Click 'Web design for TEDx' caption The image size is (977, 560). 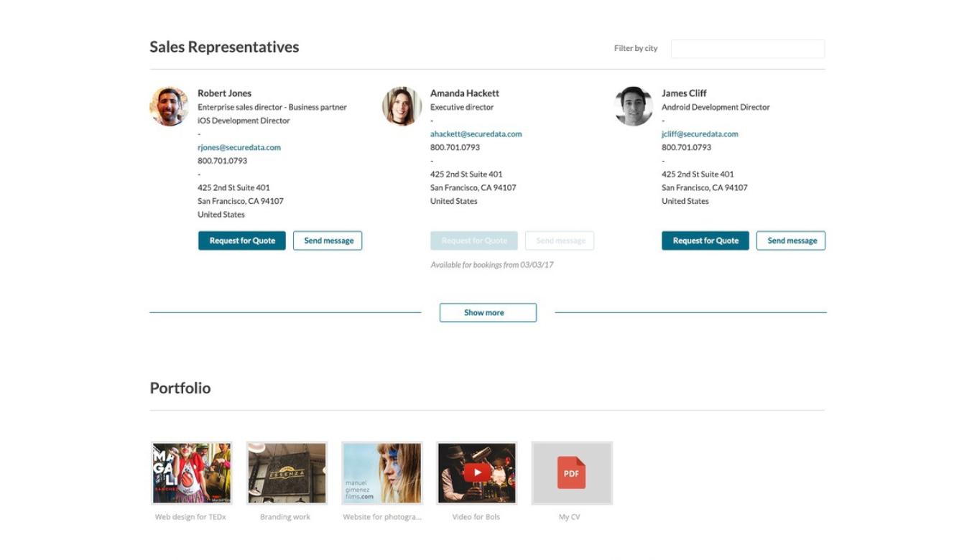[190, 517]
